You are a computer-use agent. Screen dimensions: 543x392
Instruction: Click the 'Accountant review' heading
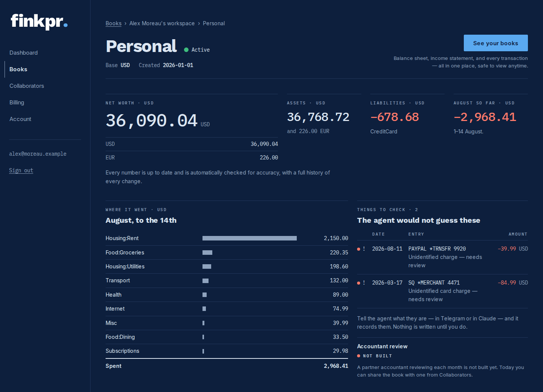[x=382, y=346]
